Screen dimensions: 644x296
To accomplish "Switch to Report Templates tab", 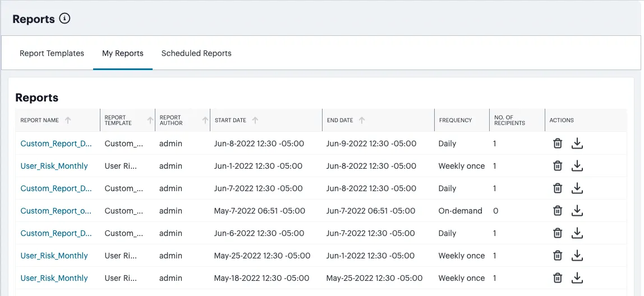I will (52, 53).
